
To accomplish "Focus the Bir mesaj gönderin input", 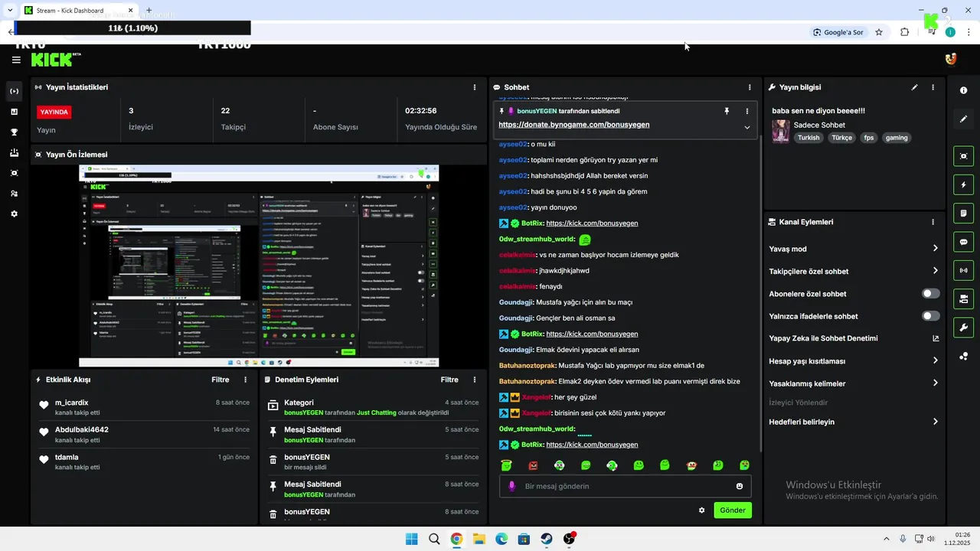I will [625, 486].
